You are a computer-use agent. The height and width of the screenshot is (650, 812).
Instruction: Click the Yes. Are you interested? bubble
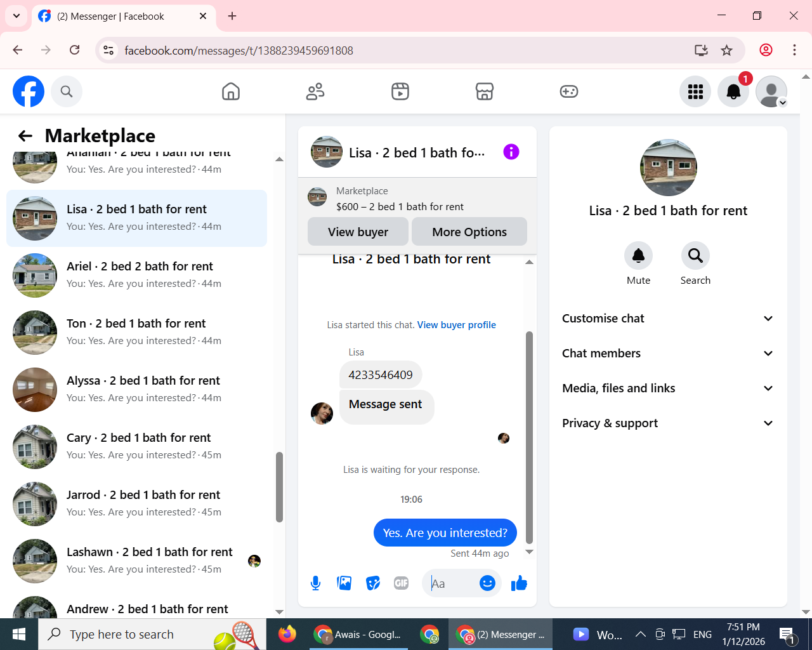(x=445, y=533)
